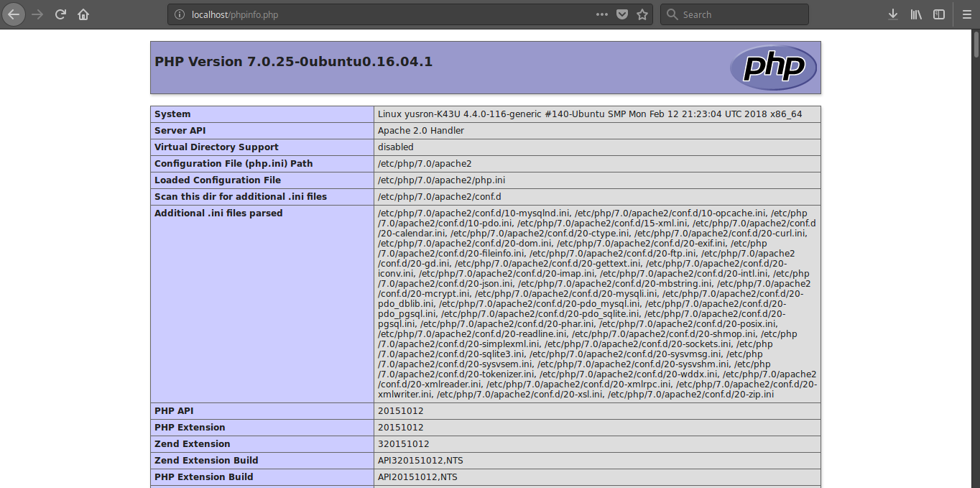Open page actions three-dot menu

[x=602, y=14]
